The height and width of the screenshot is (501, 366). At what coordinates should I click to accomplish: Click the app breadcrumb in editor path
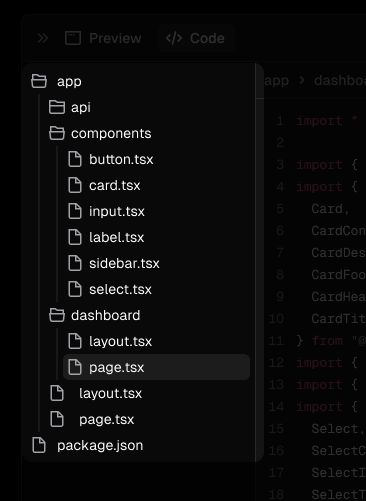pos(276,81)
